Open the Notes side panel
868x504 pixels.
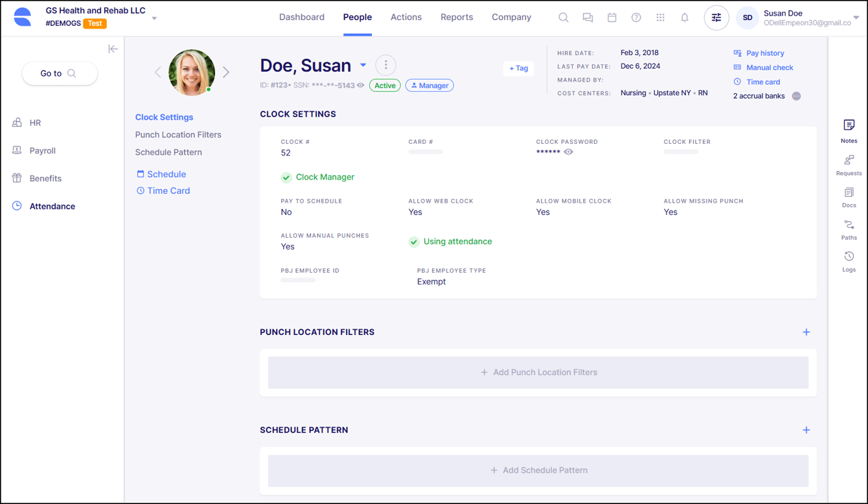849,130
